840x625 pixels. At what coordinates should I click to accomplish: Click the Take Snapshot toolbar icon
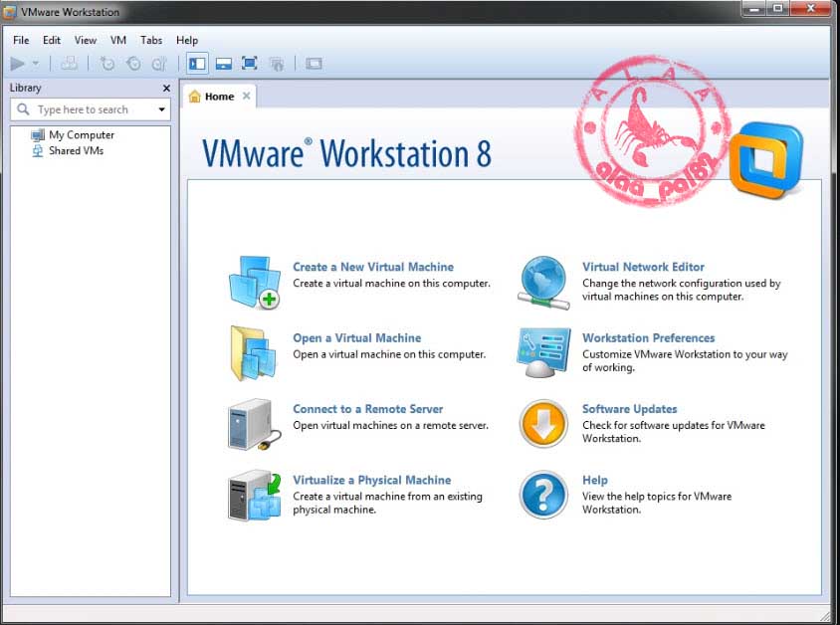[107, 64]
